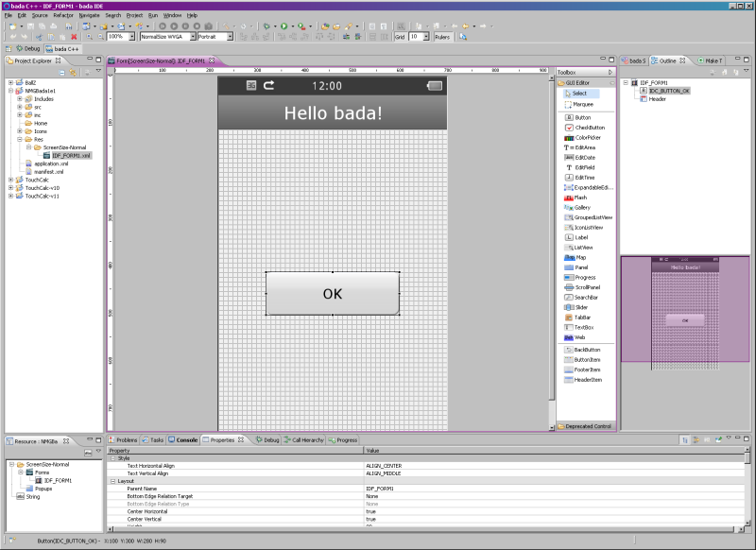Select the Map control in Toolbox
This screenshot has height=550, width=756.
(579, 257)
